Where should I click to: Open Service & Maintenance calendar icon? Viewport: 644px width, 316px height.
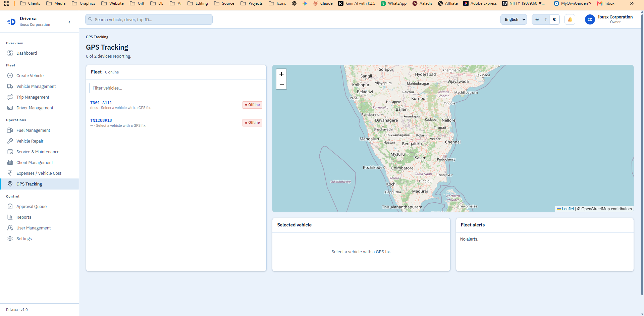tap(10, 152)
